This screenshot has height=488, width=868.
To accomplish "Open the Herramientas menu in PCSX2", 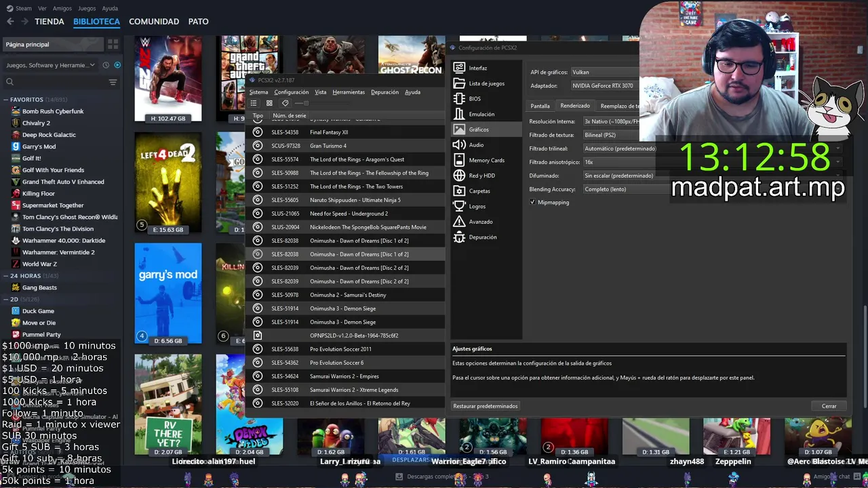I will click(349, 92).
